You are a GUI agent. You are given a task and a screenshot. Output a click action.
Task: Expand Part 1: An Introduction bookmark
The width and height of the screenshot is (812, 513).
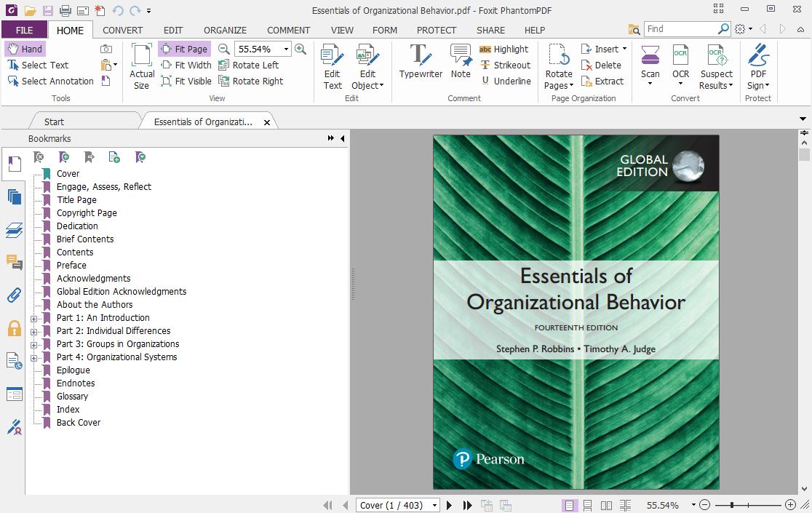tap(33, 319)
